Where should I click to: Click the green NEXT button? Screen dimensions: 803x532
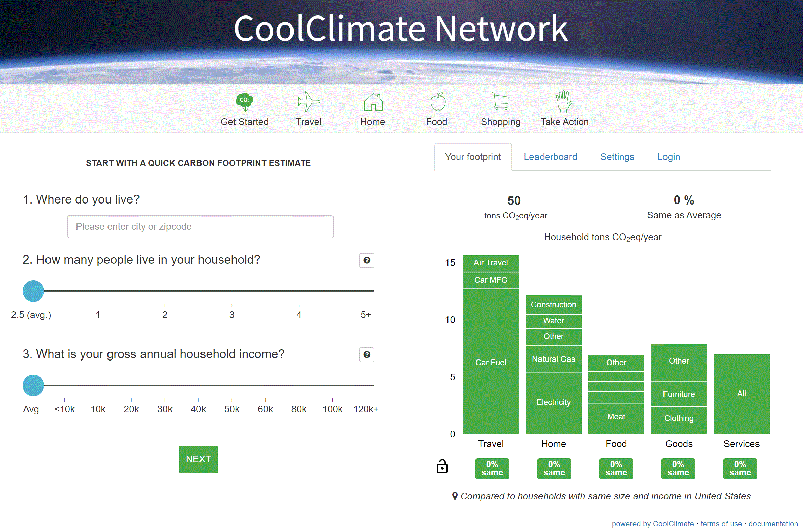[198, 459]
